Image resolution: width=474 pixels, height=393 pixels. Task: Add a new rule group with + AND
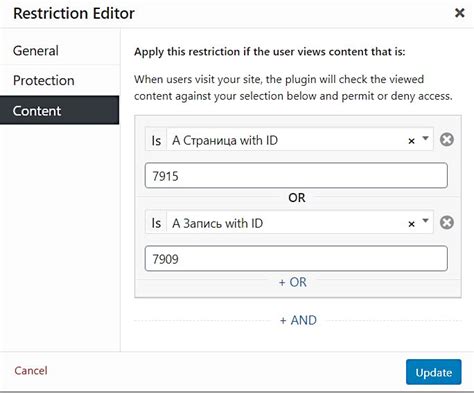[x=298, y=320]
